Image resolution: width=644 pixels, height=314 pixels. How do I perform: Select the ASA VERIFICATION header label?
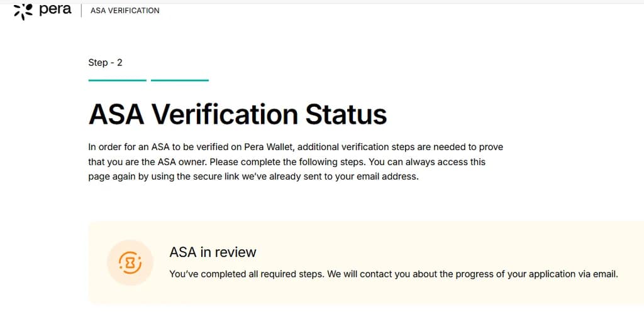[x=125, y=11]
